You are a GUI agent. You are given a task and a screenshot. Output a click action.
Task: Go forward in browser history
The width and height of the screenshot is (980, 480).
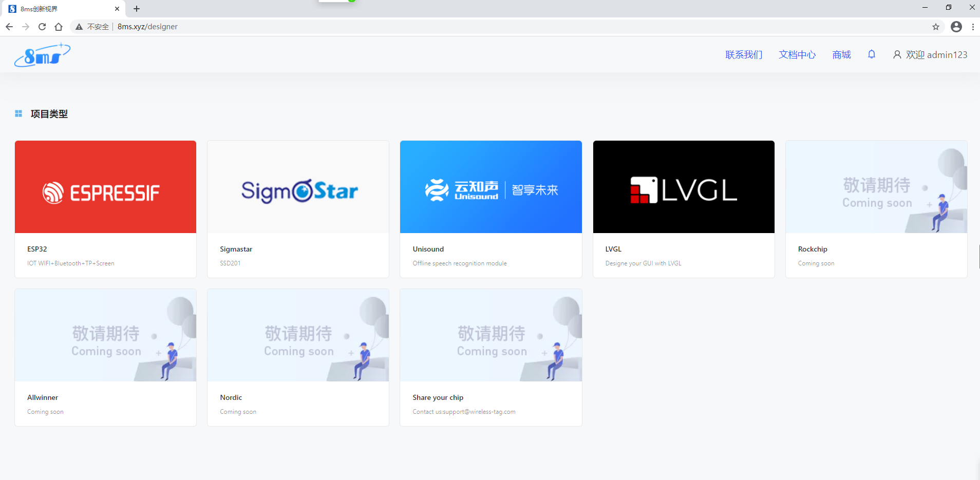click(x=26, y=27)
